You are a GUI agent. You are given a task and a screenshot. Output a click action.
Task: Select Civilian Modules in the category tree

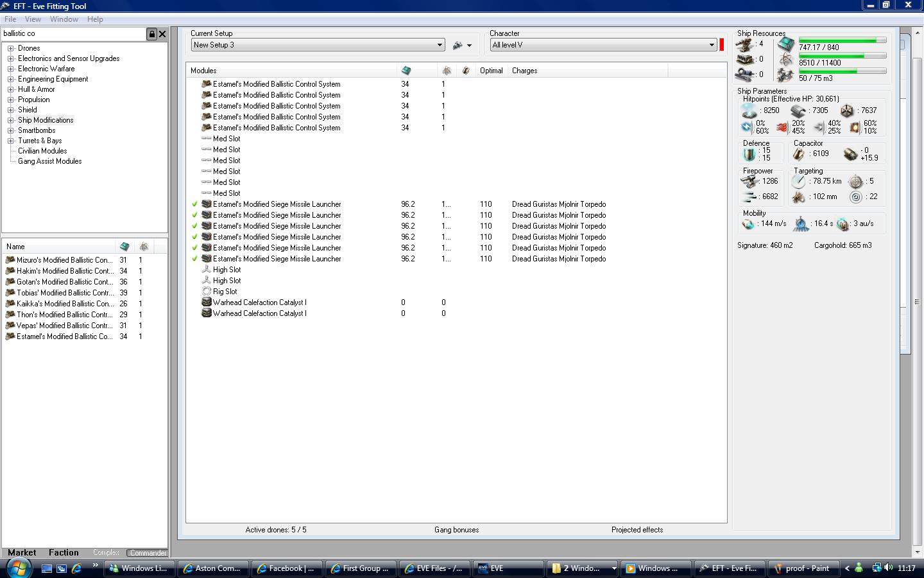pos(42,151)
